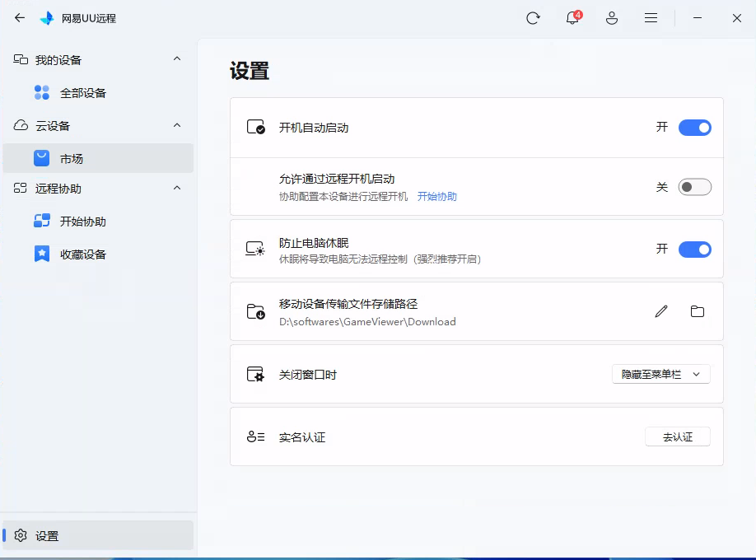
Task: Turn off the 防止电脑休眠 toggle
Action: (x=694, y=250)
